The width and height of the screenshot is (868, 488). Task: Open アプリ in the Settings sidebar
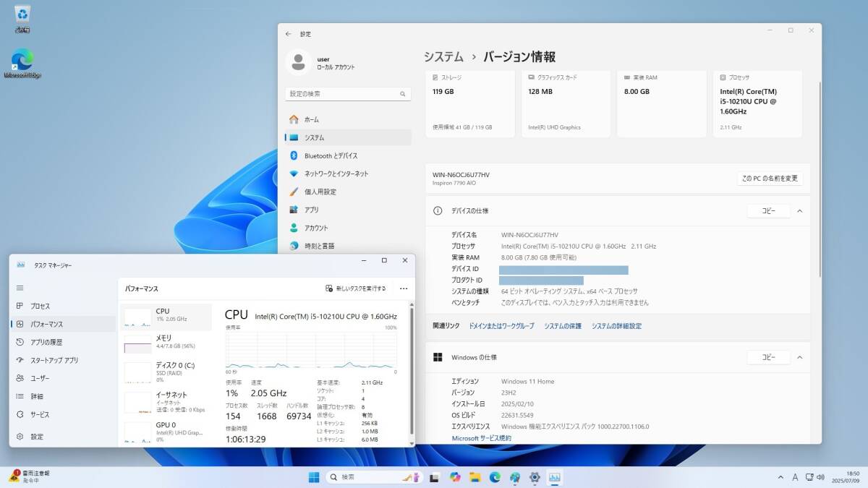tap(348, 210)
